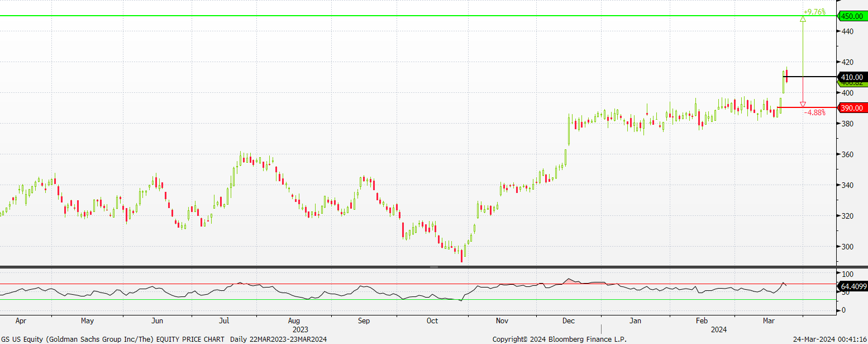Screen dimensions: 868x344
Task: Click the May month label
Action: tap(87, 322)
